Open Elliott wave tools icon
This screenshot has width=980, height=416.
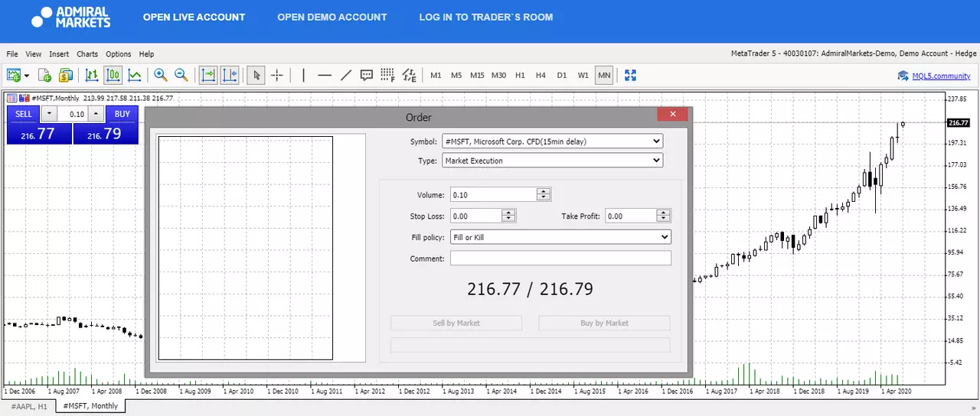tap(410, 75)
